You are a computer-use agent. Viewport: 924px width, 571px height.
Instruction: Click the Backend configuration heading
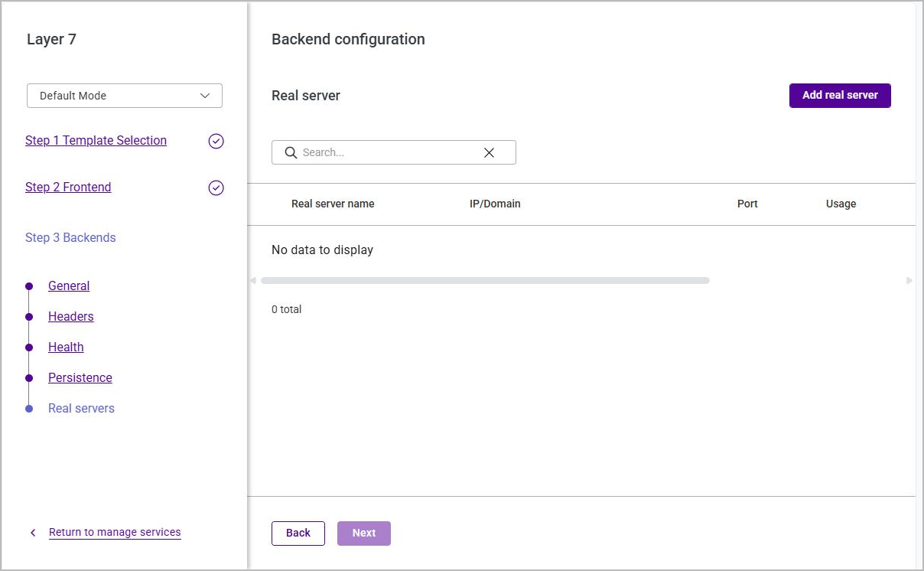click(348, 40)
